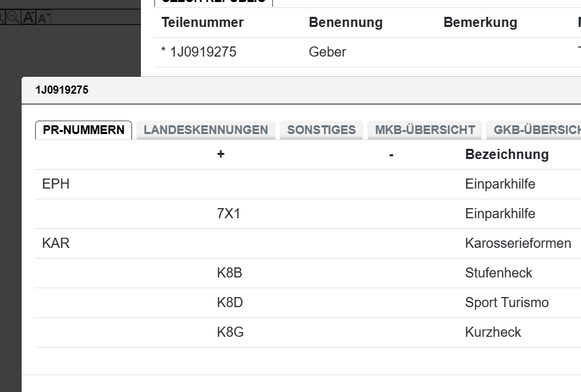Click part number 1J0919275 in the table

tap(203, 52)
